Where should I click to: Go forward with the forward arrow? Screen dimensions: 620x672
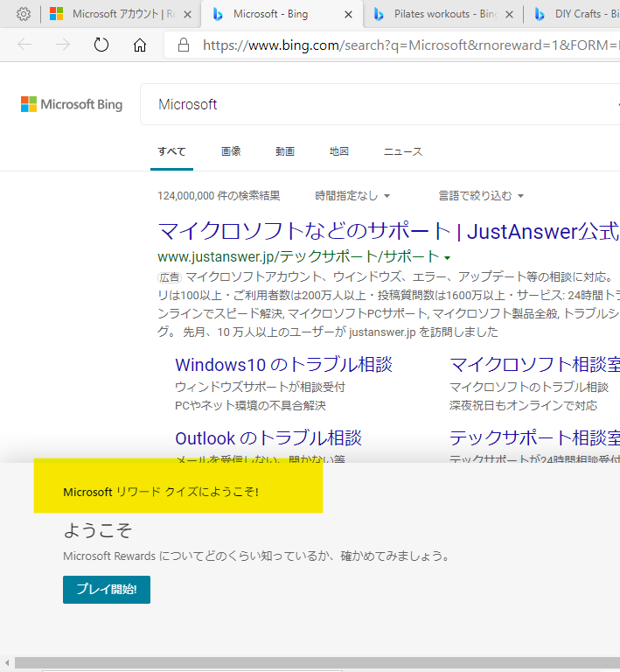click(x=63, y=45)
